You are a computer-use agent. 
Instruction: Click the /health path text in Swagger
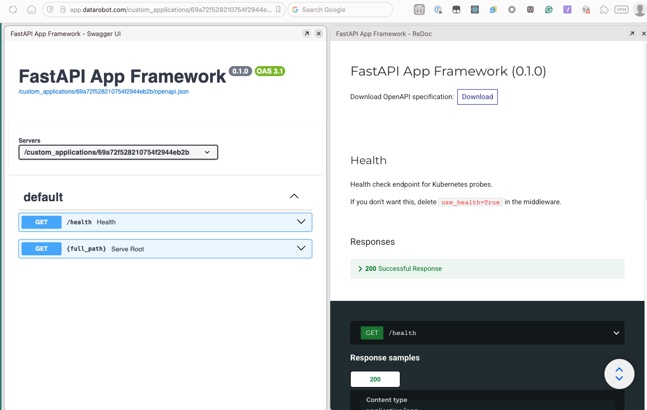(x=79, y=222)
